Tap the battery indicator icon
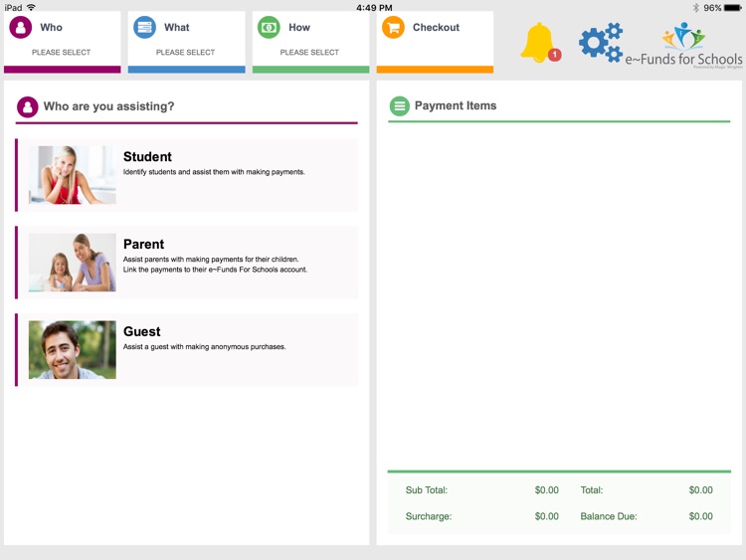Image resolution: width=746 pixels, height=560 pixels. 733,8
